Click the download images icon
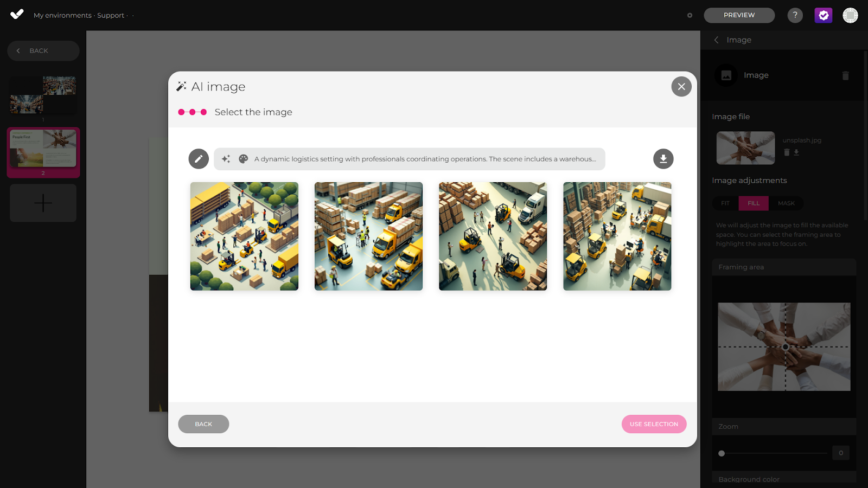868x488 pixels. (x=663, y=159)
